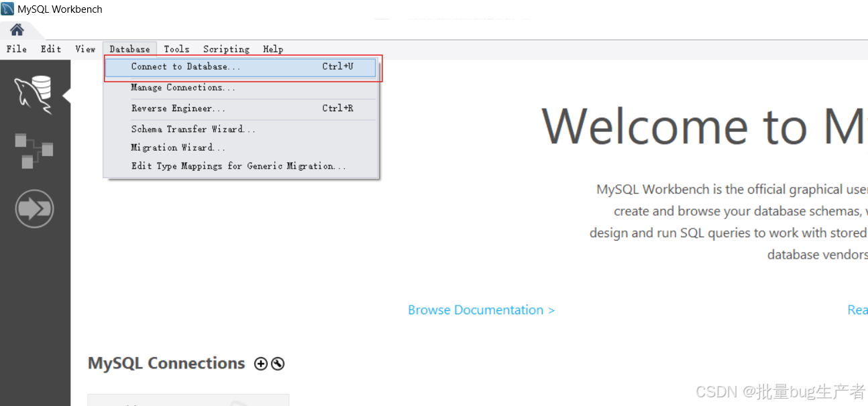Open the Edit menu
This screenshot has height=406, width=868.
click(51, 49)
